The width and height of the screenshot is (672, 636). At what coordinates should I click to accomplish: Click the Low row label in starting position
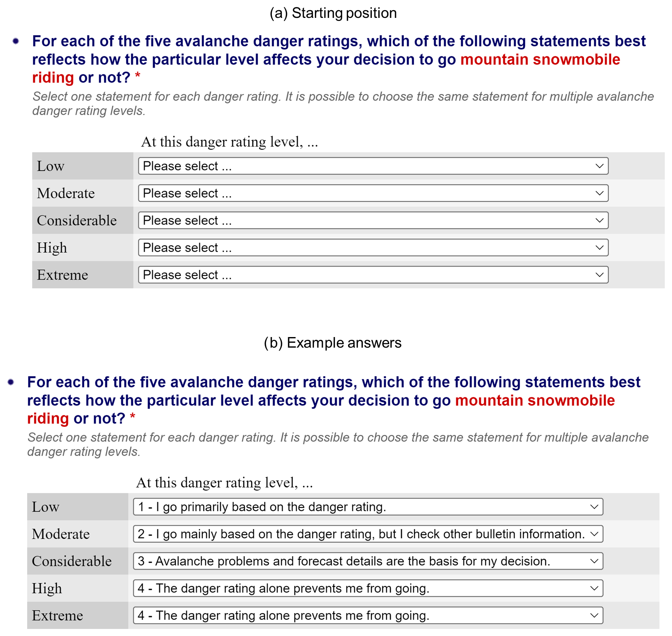pyautogui.click(x=51, y=166)
